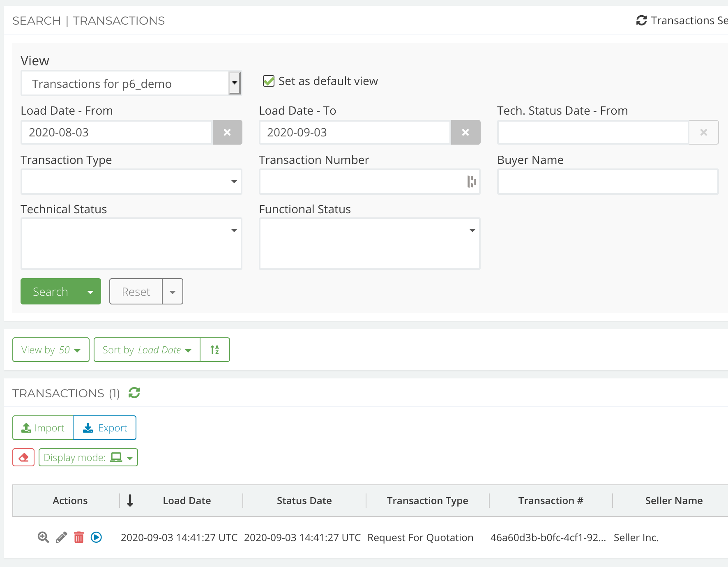Image resolution: width=728 pixels, height=567 pixels.
Task: Click the barcode icon in Transaction Number field
Action: (x=472, y=181)
